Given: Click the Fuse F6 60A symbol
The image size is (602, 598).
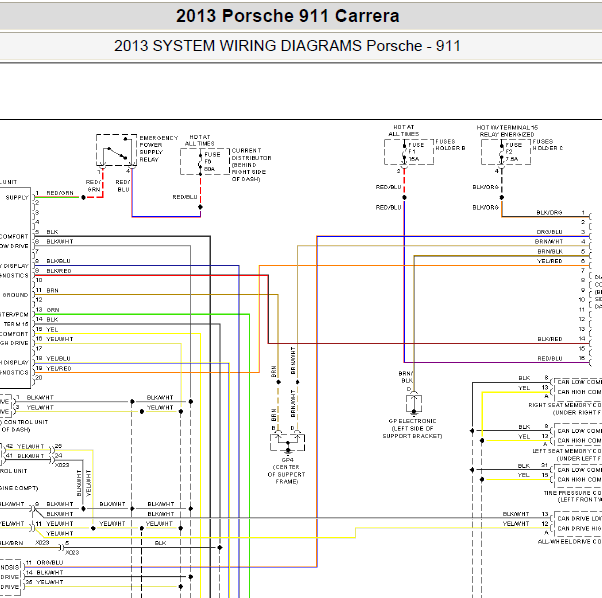Looking at the screenshot, I should click(x=205, y=162).
